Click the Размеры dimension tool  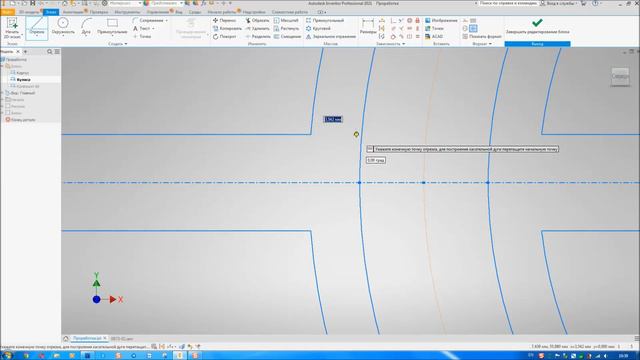368,27
